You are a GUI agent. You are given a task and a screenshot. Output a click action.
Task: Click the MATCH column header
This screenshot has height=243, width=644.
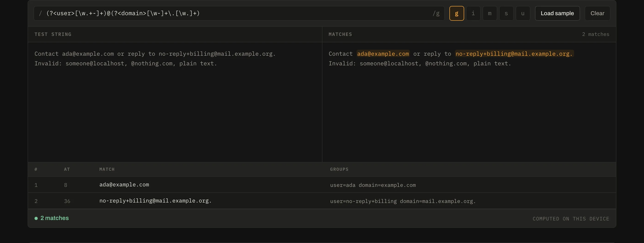(107, 169)
